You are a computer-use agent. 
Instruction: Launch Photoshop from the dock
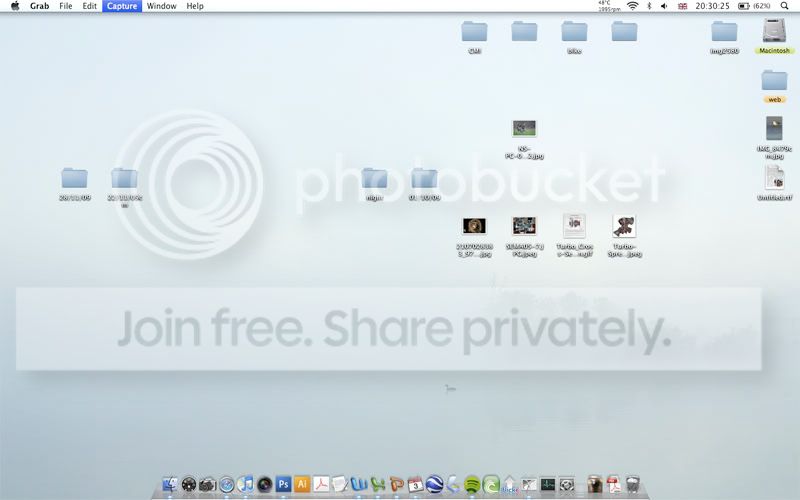283,484
